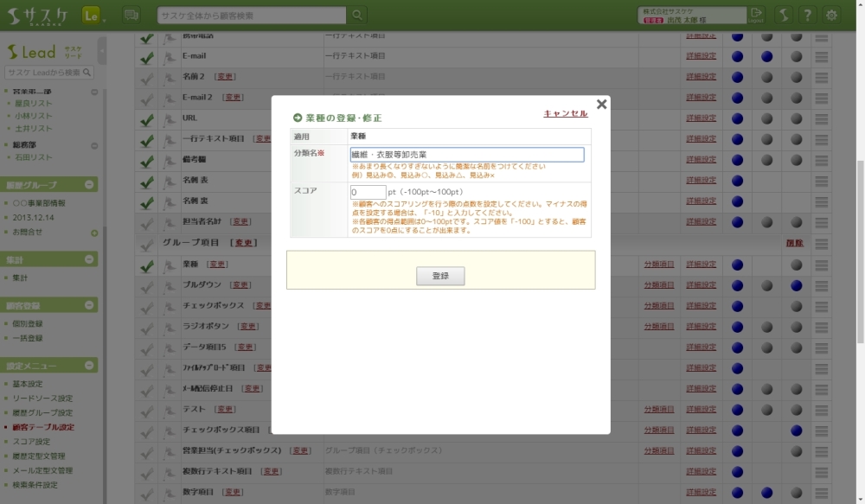Image resolution: width=865 pixels, height=504 pixels.
Task: Toggle the checkmark for the E-mail row
Action: 147,56
